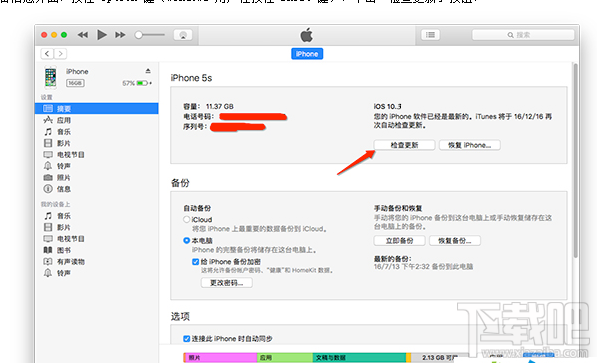
Task: Open 应用 under settings sidebar
Action: pos(64,120)
